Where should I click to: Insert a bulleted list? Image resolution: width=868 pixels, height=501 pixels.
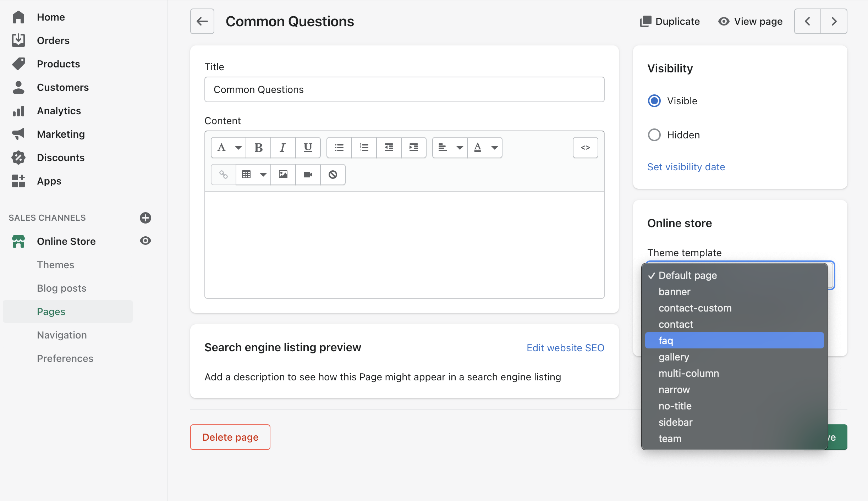click(339, 147)
